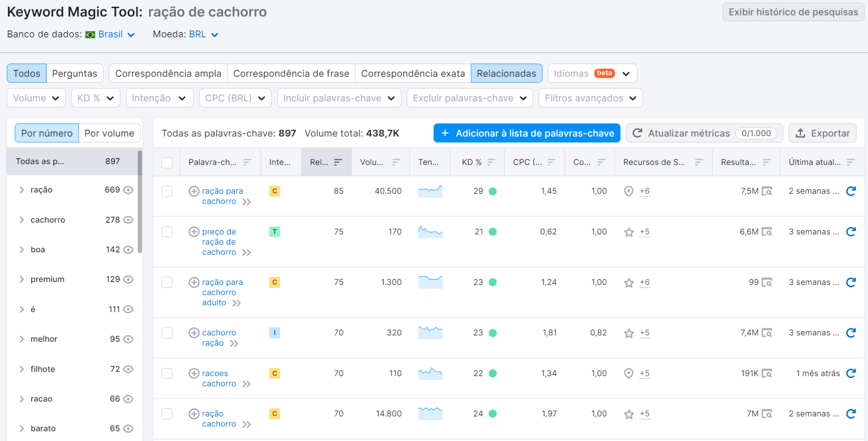Expand the cachorro keyword group
The width and height of the screenshot is (868, 441).
[21, 220]
